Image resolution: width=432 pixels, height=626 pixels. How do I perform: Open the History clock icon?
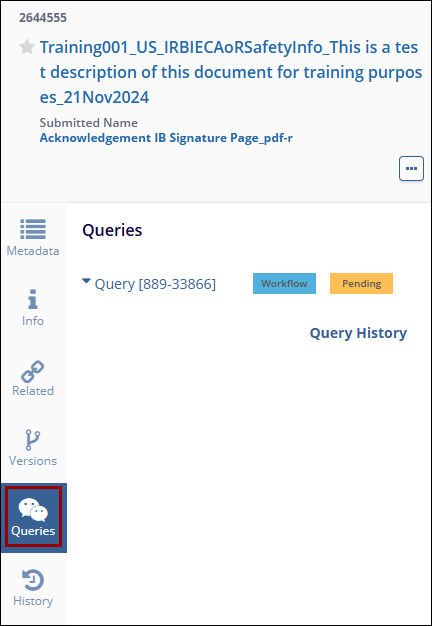pyautogui.click(x=33, y=580)
